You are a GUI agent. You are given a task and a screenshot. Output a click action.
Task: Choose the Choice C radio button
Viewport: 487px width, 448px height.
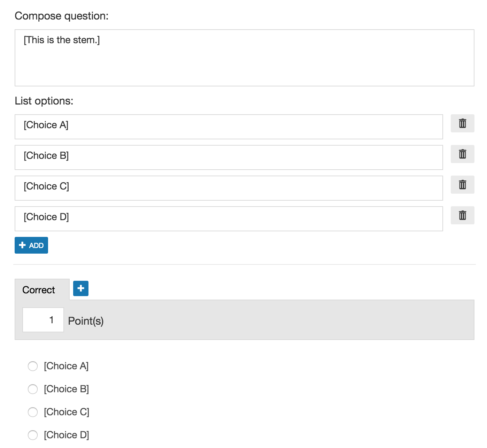tap(33, 412)
